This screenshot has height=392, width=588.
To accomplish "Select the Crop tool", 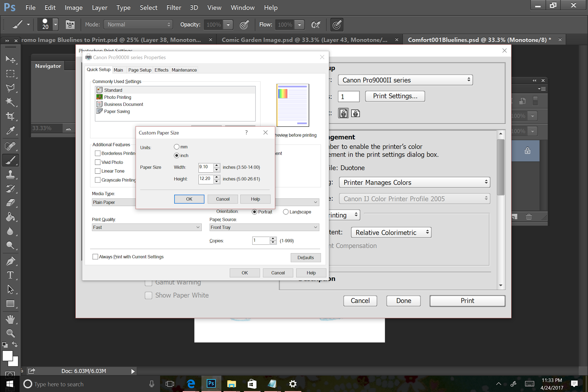I will (10, 116).
